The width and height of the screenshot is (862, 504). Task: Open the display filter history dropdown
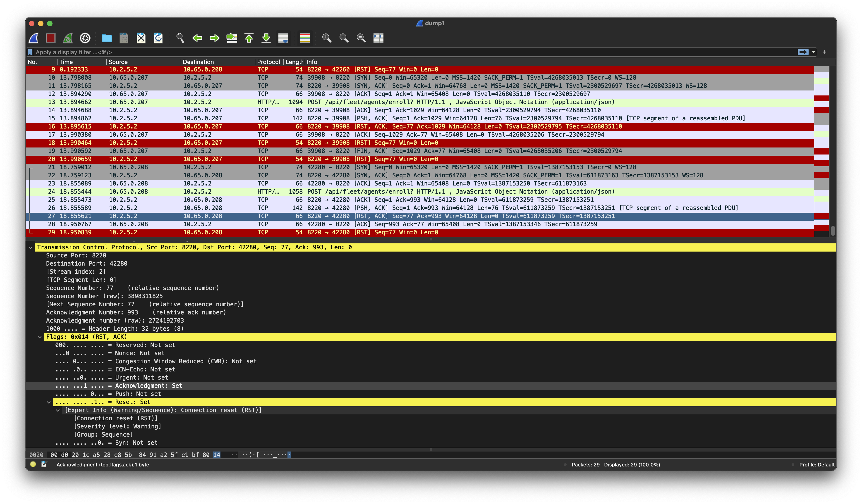tap(814, 52)
